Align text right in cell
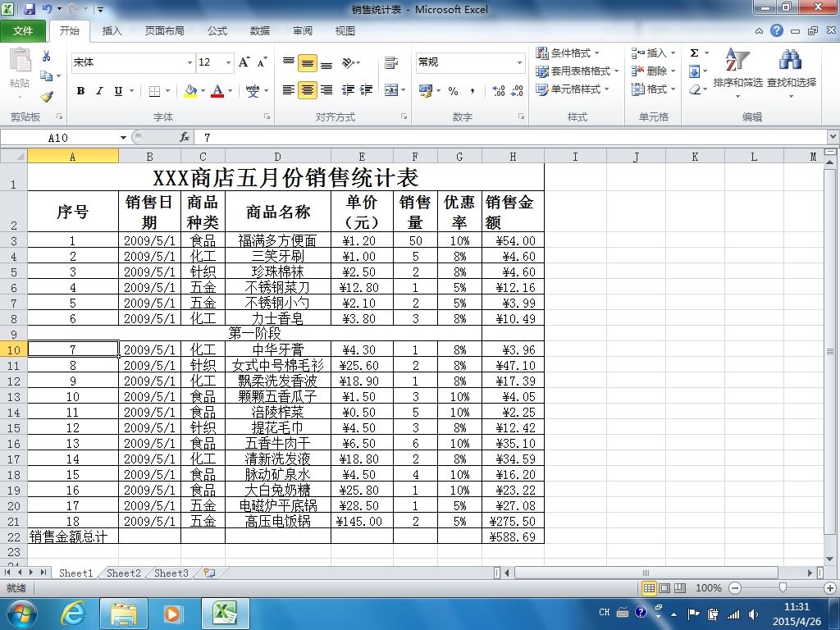This screenshot has height=630, width=840. [x=326, y=90]
